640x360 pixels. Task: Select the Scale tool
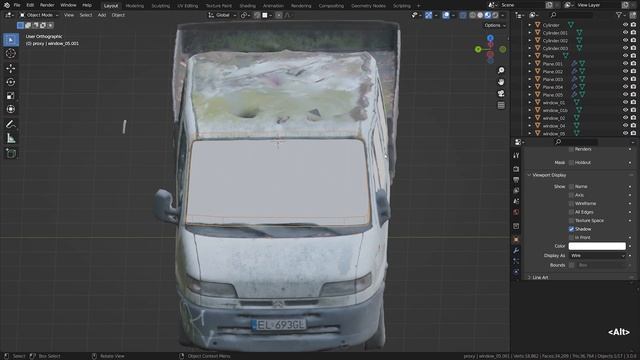[x=11, y=96]
